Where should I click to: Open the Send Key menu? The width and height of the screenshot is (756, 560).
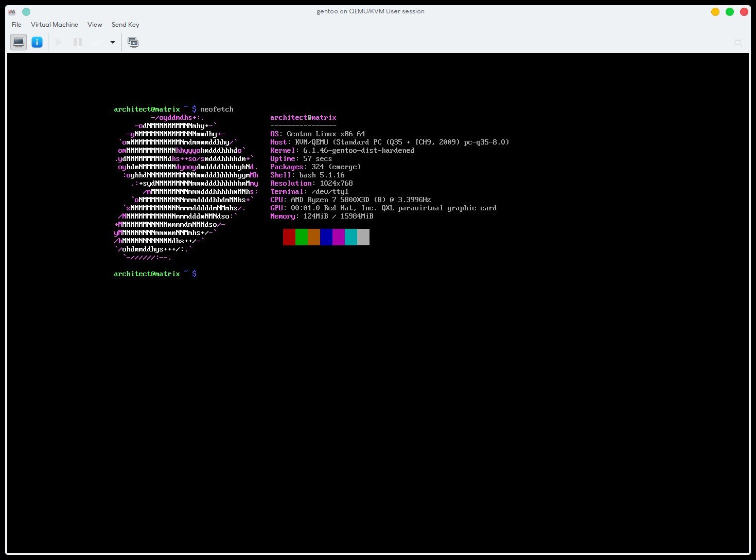click(125, 25)
